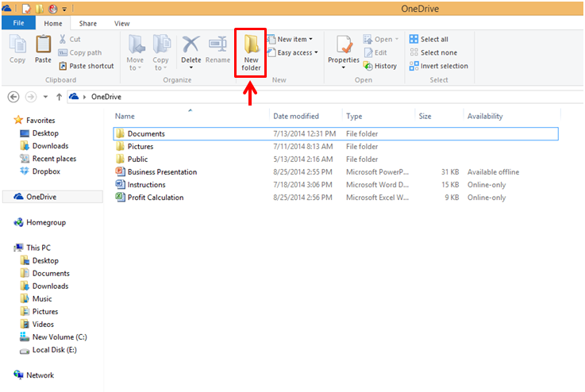The height and width of the screenshot is (392, 585).
Task: Click Copy path in Clipboard group
Action: click(80, 52)
